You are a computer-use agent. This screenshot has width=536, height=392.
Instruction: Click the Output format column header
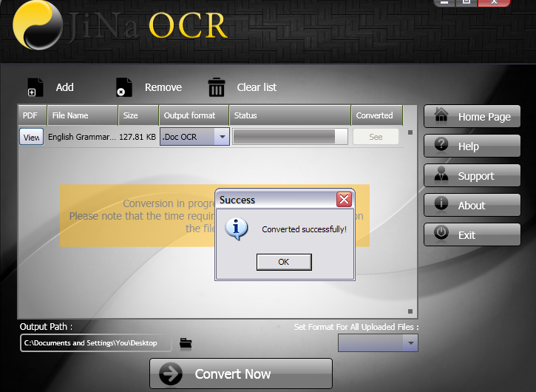[x=194, y=115]
